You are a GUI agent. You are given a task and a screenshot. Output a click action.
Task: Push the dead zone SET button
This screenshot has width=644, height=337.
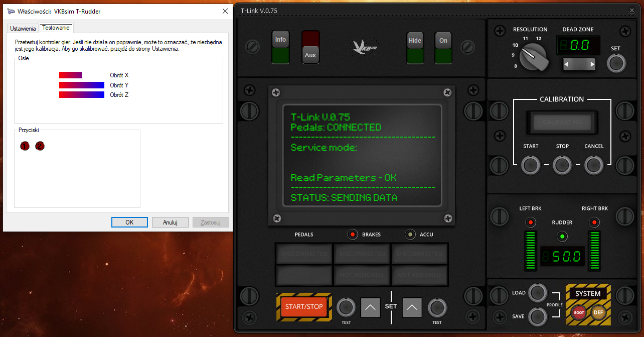tap(616, 64)
